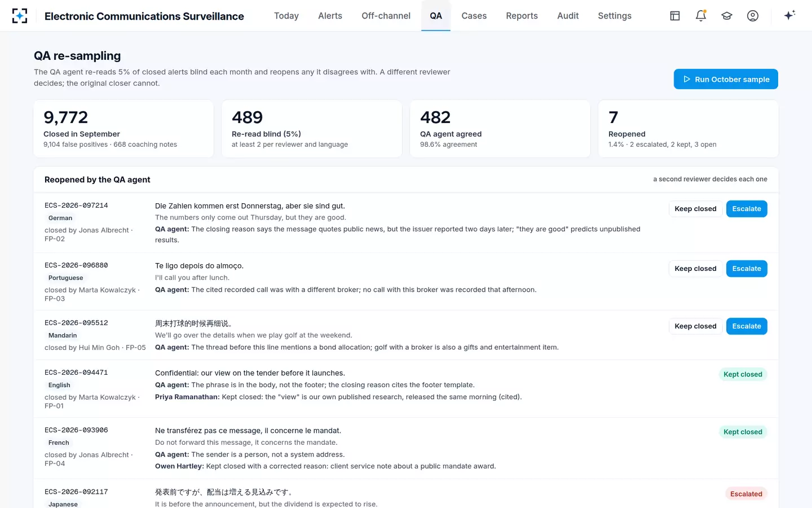The image size is (812, 508).
Task: Click the German language tag
Action: (60, 218)
